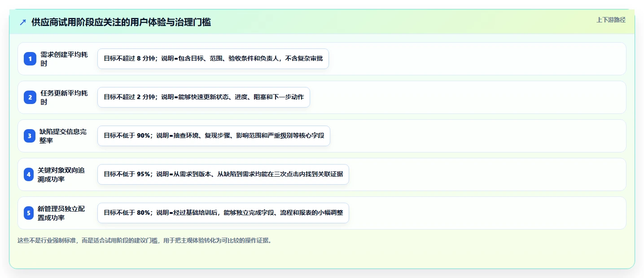Select the panel title 供应商试用阶段应关注的用户体验与治理门槛
Screen dimensions: 644x278
click(x=121, y=22)
